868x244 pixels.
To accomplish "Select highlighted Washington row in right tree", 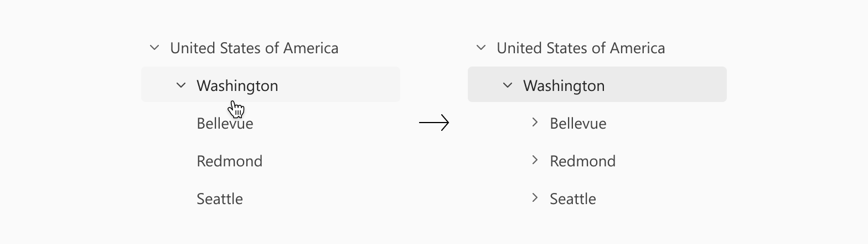I will click(x=597, y=84).
